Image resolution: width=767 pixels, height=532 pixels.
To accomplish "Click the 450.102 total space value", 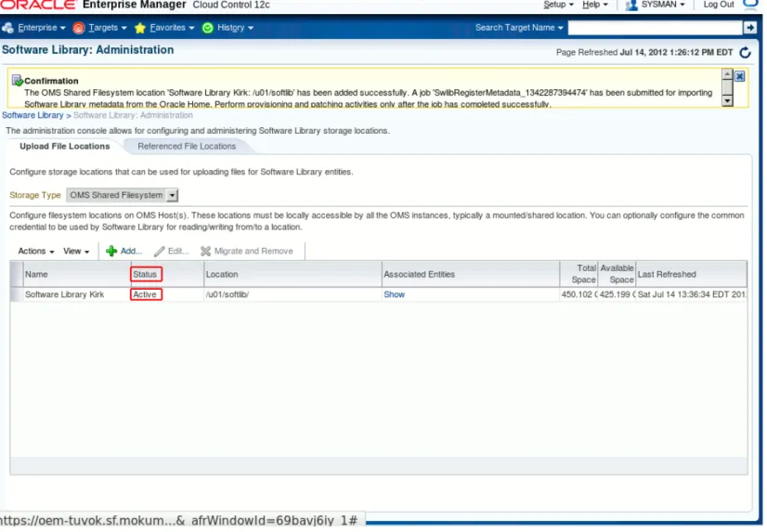I will (x=580, y=295).
